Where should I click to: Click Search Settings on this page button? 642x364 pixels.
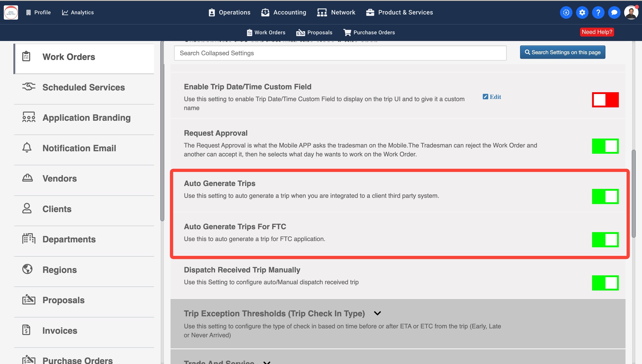[x=562, y=52]
